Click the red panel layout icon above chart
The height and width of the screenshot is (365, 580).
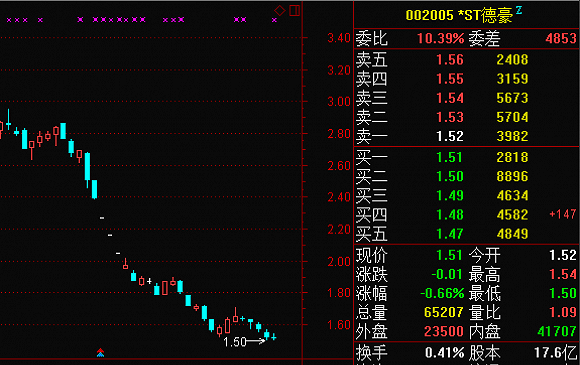coord(294,10)
